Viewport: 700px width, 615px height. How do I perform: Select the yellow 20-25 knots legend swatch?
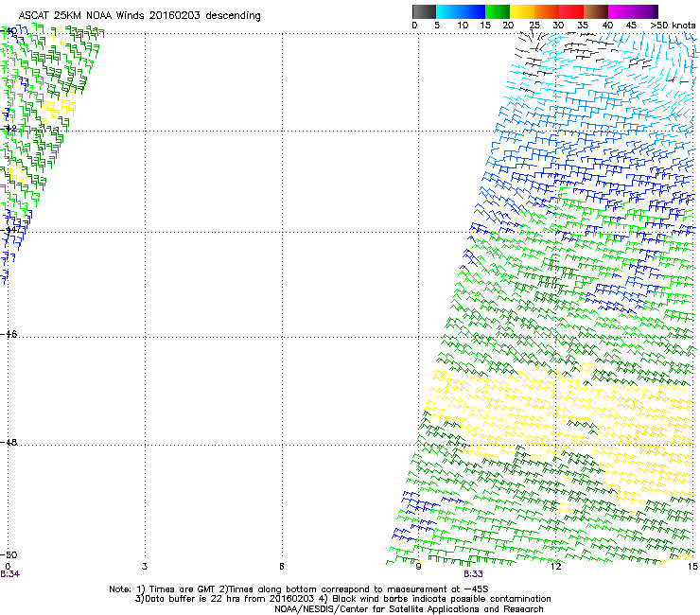pyautogui.click(x=522, y=11)
